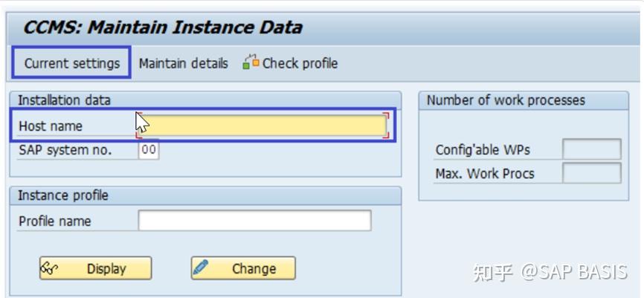Click the pencil icon on Change button
This screenshot has width=644, height=298.
201,268
